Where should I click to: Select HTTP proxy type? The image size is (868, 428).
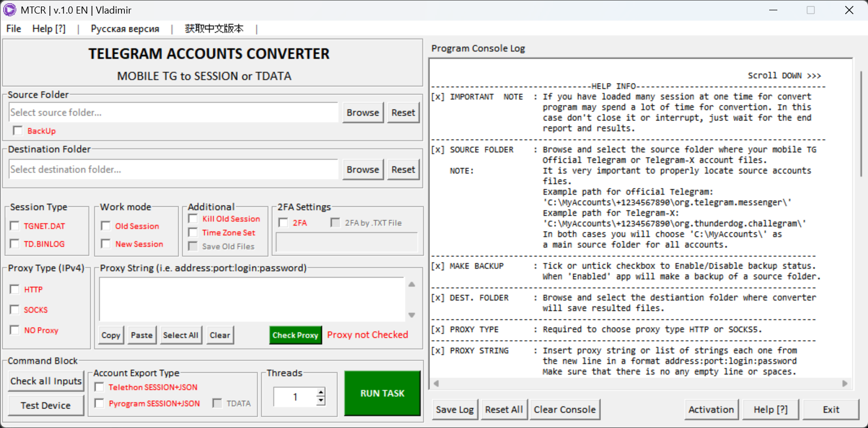coord(15,289)
